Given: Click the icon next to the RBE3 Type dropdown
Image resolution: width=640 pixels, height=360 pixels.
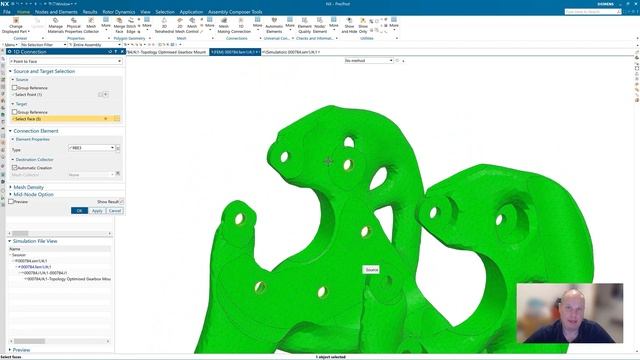Looking at the screenshot, I should click(118, 148).
